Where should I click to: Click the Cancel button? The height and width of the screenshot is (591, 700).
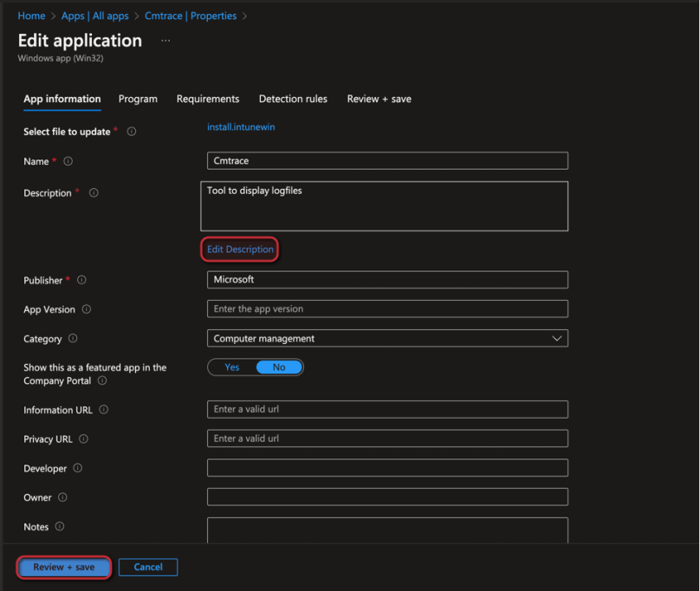pyautogui.click(x=148, y=567)
